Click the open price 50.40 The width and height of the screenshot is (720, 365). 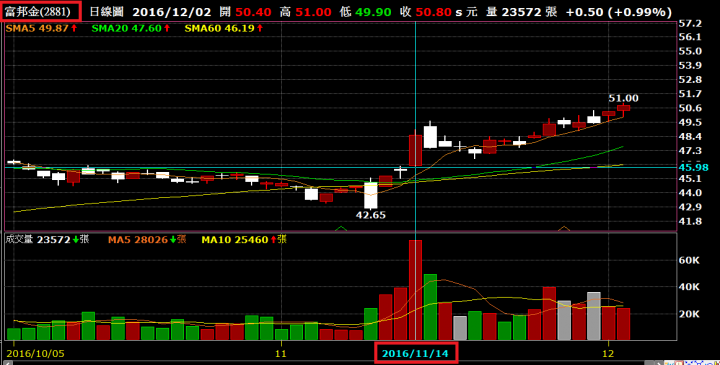click(253, 12)
